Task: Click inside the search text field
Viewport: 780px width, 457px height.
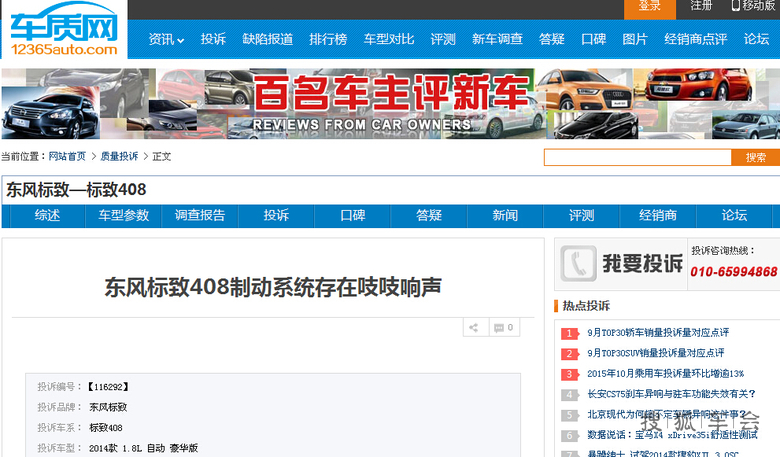Action: pos(637,157)
